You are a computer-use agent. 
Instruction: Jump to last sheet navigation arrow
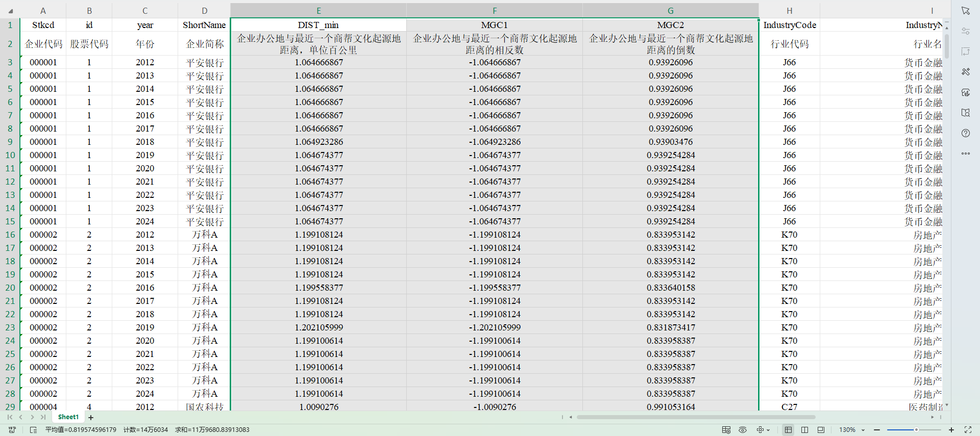(43, 417)
